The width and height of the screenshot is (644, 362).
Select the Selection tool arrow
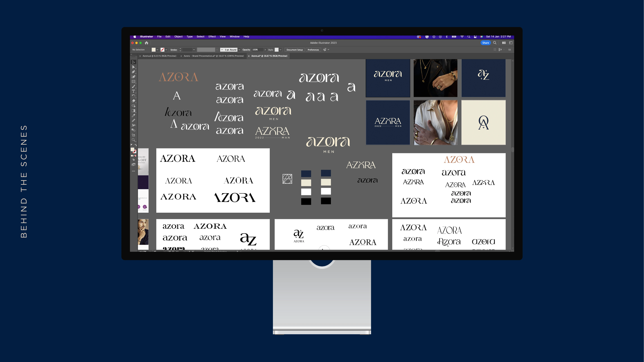pos(133,62)
